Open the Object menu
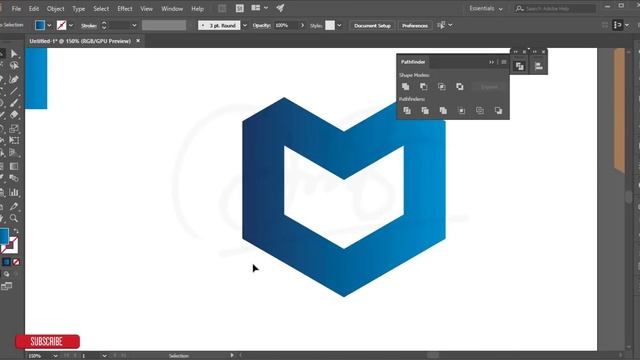Screen dimensions: 640x360 click(x=56, y=9)
